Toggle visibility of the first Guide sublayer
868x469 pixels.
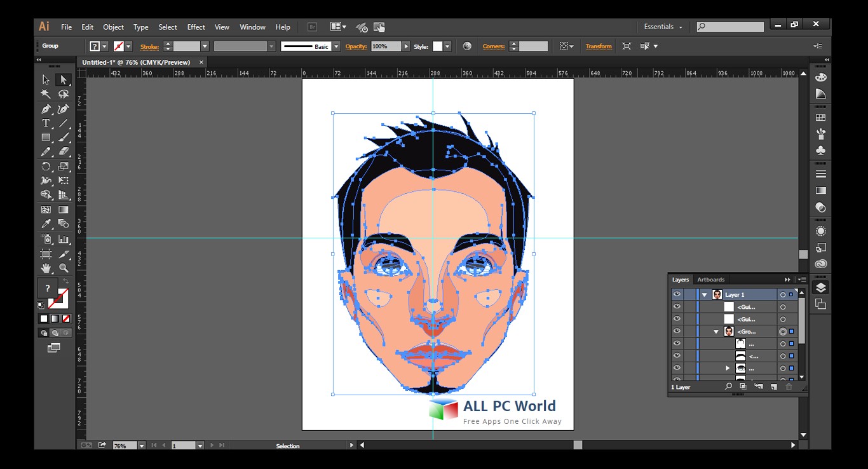pyautogui.click(x=677, y=306)
